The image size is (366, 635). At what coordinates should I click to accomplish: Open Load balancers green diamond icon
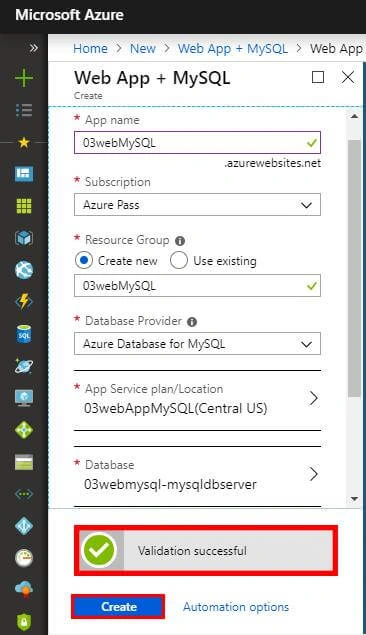(24, 430)
